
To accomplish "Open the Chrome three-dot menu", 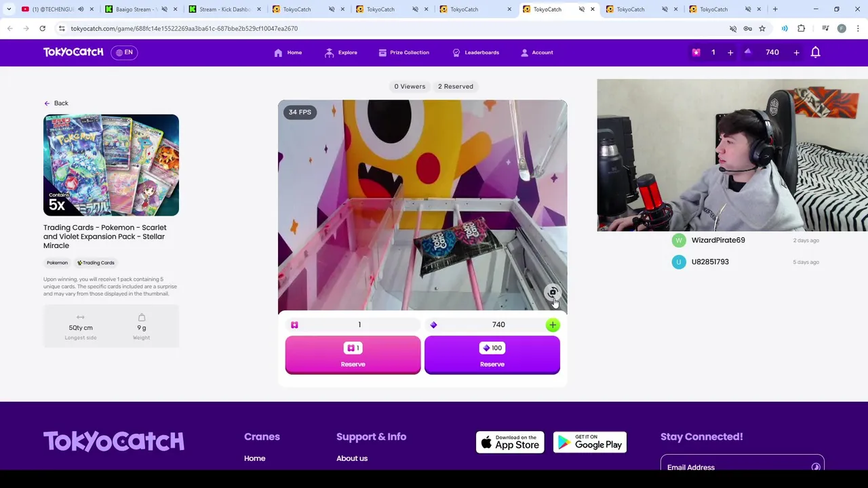I will 858,28.
